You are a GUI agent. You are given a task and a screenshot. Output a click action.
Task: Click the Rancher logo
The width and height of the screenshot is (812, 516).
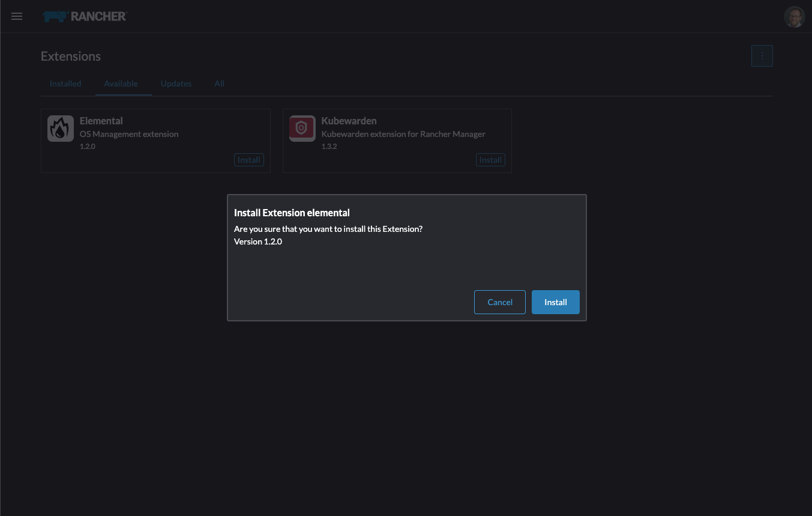point(85,16)
